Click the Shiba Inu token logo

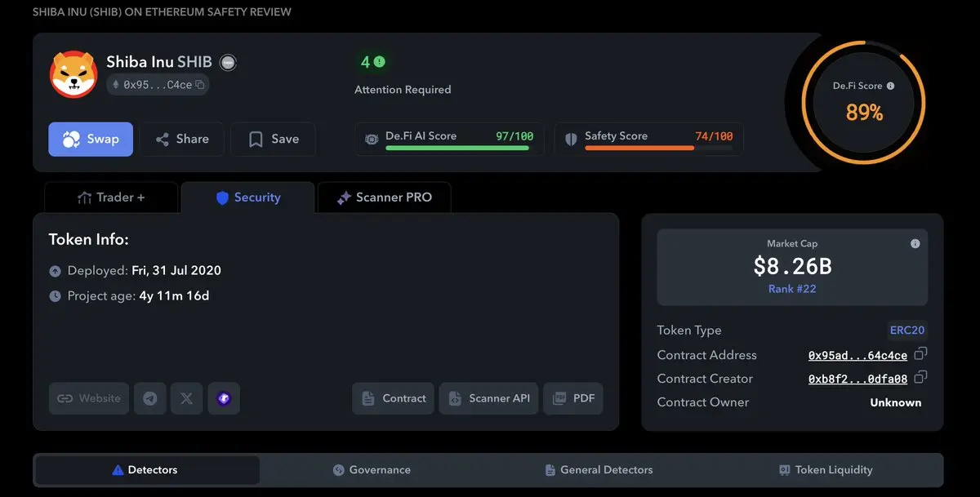pos(73,74)
